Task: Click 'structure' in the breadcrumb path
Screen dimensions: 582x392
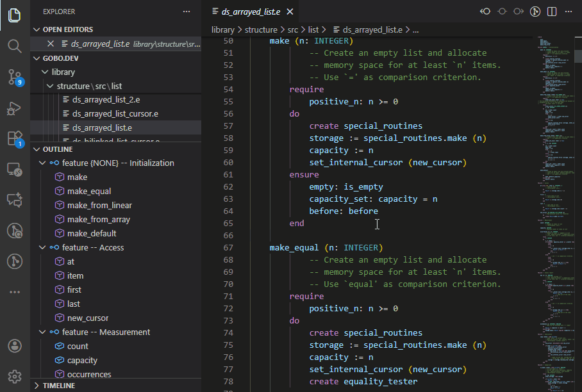Action: pyautogui.click(x=260, y=29)
